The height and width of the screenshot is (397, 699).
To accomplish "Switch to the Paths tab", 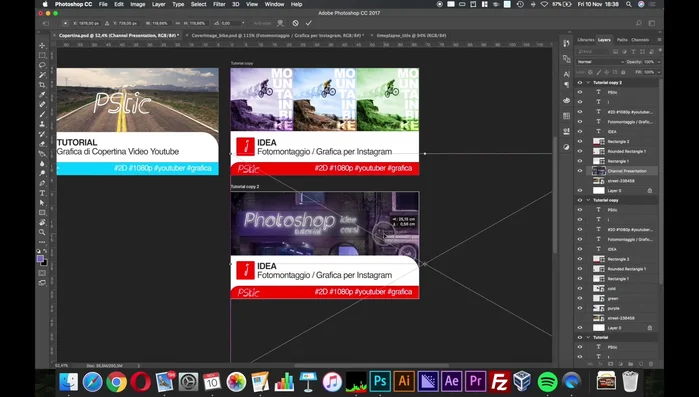I will click(x=622, y=40).
